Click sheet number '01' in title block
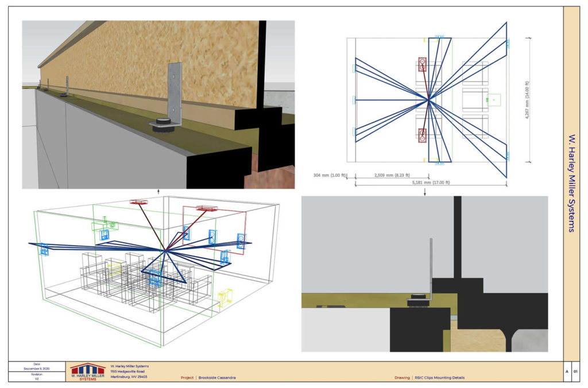 (x=575, y=371)
